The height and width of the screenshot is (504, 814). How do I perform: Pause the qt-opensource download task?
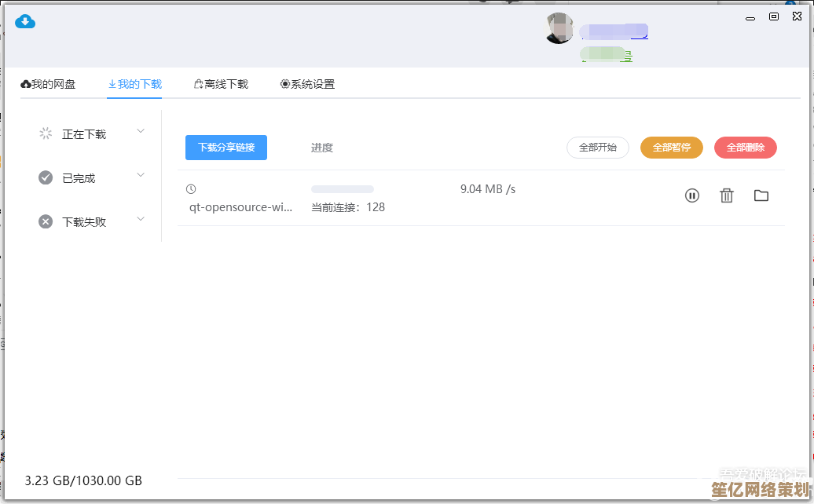tap(692, 195)
